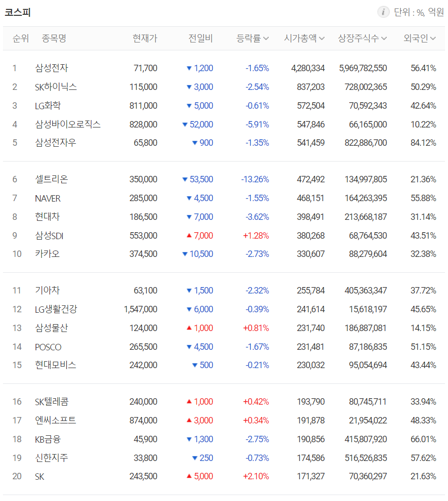Screen dimensions: 448x501
Task: Open the 셀트리온 stock link
Action: tap(51, 179)
